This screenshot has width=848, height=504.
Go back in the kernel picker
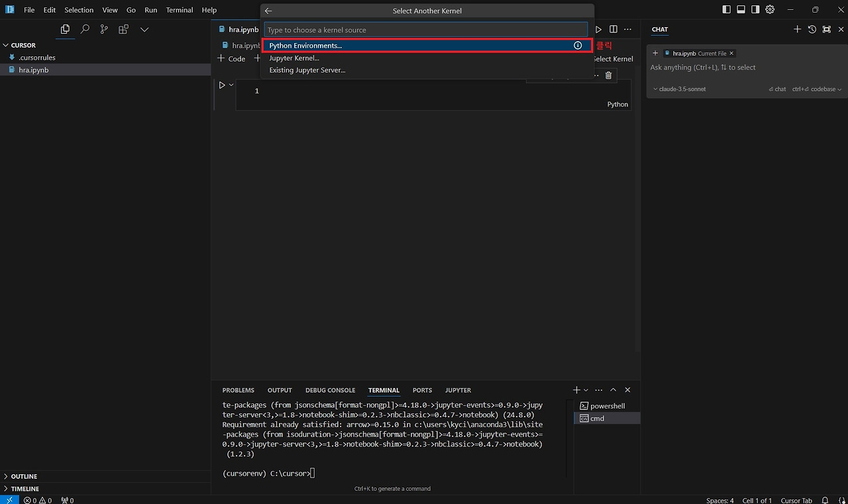coord(268,11)
